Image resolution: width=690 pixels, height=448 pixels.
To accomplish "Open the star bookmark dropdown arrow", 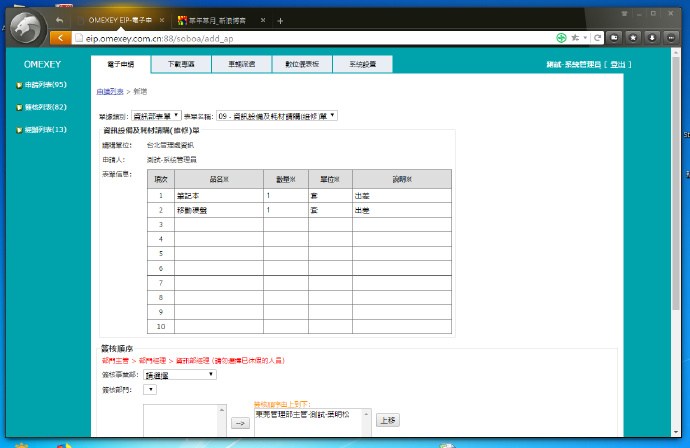I will coord(585,38).
